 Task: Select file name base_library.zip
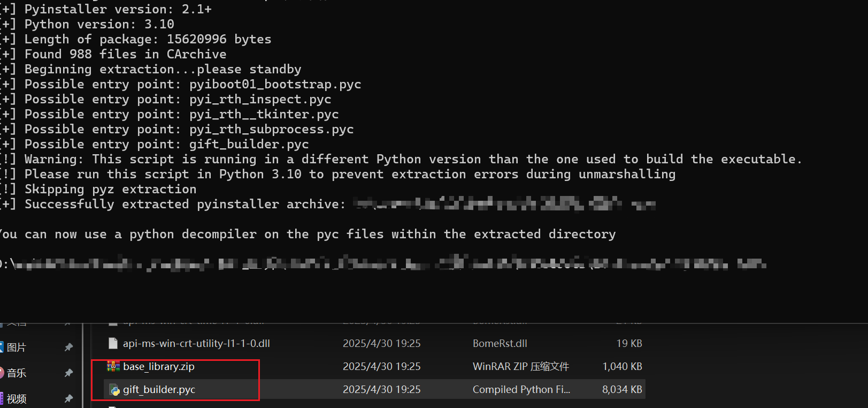click(159, 367)
